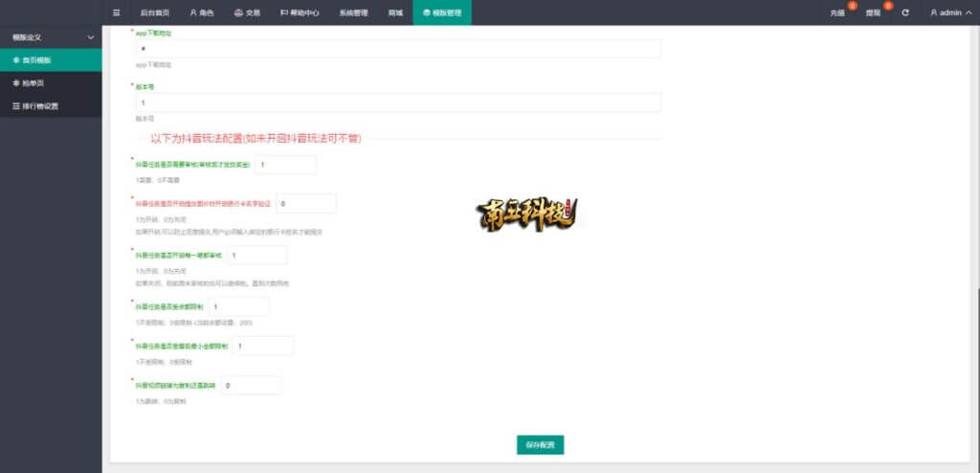Click the 提现 link with badge
The width and height of the screenshot is (980, 473).
(873, 12)
